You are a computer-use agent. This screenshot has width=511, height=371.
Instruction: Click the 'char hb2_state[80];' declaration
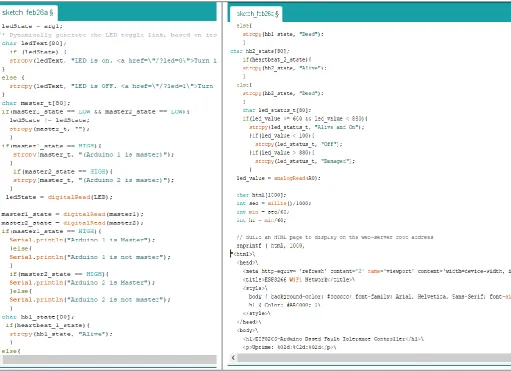[x=260, y=51]
